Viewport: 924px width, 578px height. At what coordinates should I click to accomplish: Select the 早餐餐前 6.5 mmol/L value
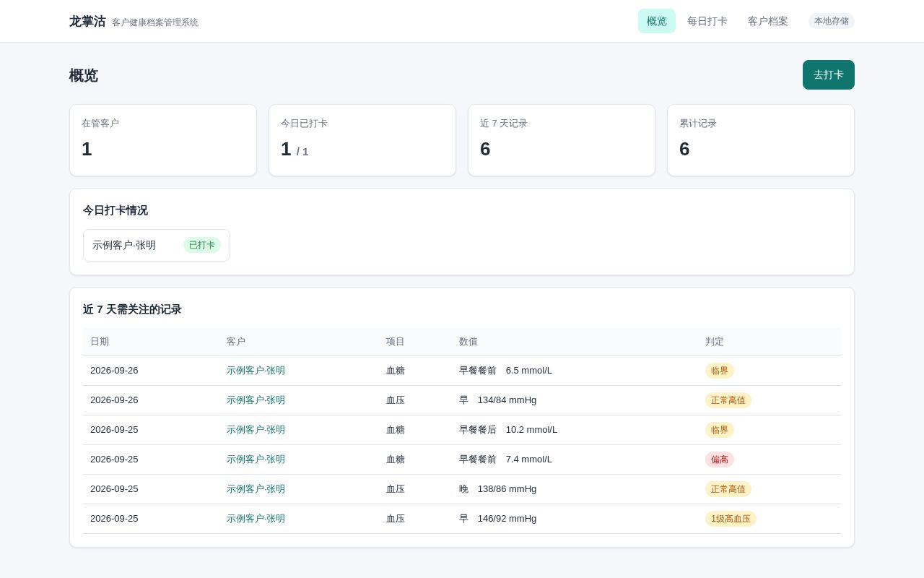[505, 371]
